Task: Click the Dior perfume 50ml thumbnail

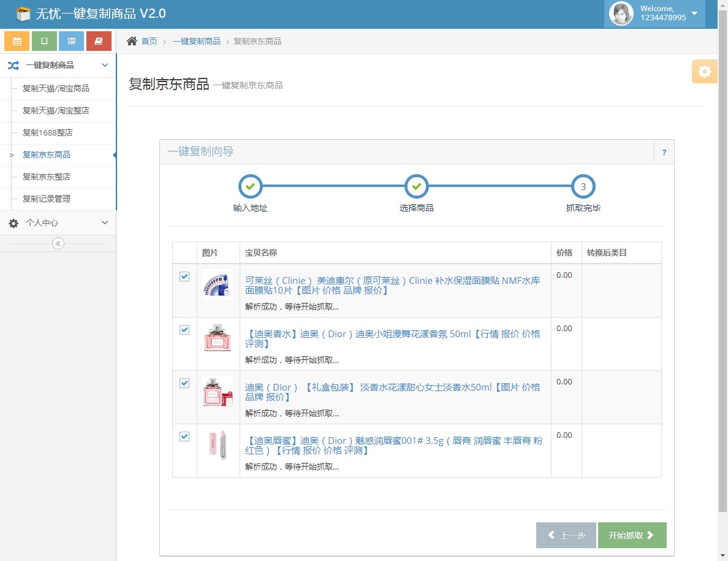Action: [218, 338]
